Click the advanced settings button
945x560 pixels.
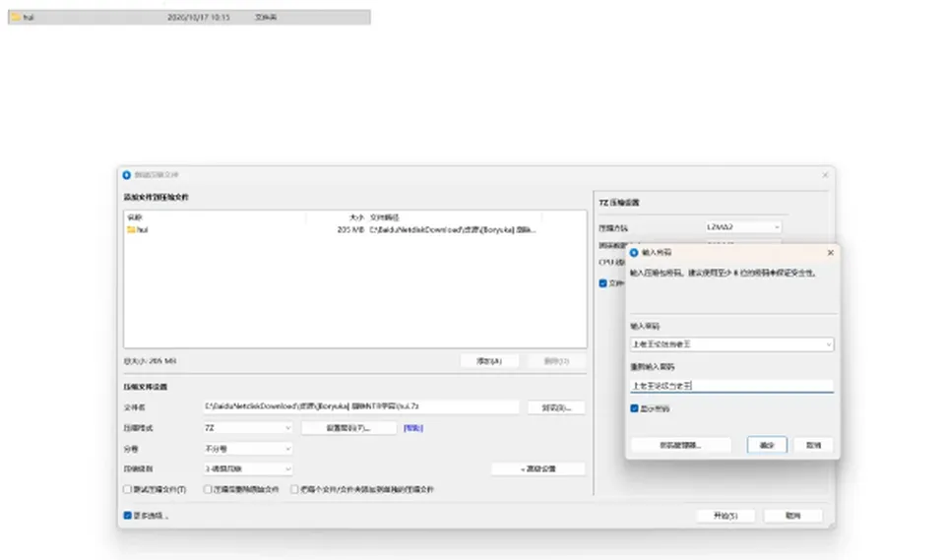[x=538, y=469]
